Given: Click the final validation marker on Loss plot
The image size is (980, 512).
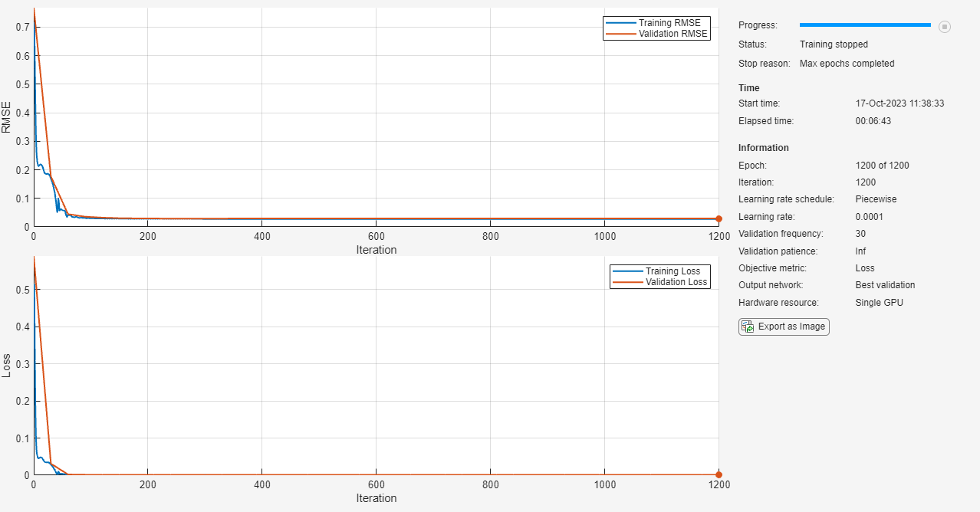Looking at the screenshot, I should (x=719, y=474).
